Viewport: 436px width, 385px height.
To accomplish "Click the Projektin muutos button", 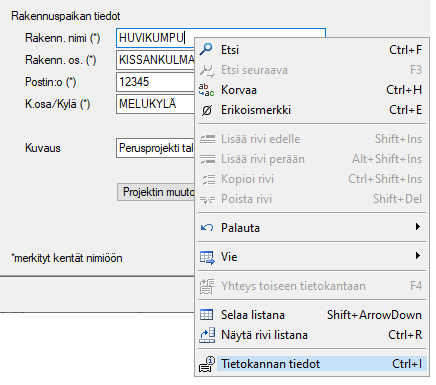I will [x=156, y=192].
